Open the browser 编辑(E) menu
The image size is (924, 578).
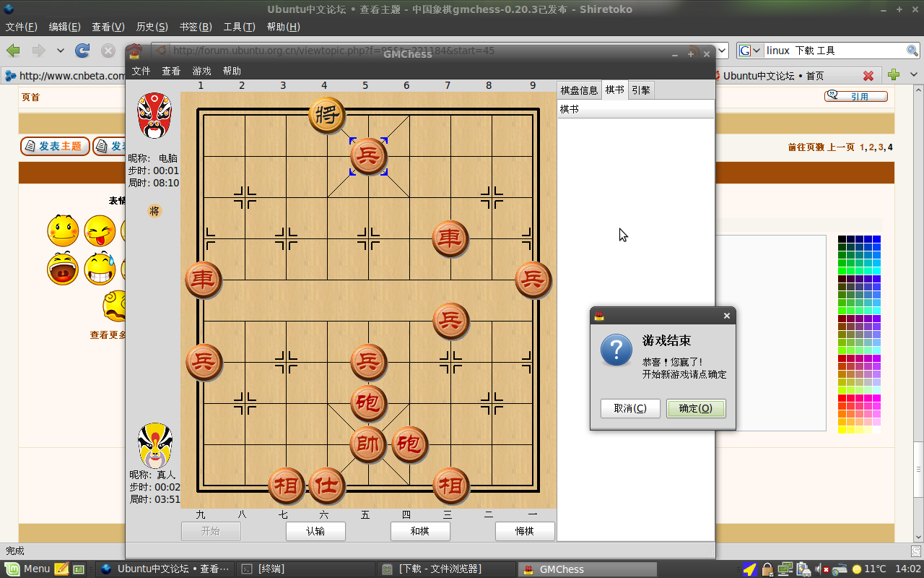tap(64, 27)
